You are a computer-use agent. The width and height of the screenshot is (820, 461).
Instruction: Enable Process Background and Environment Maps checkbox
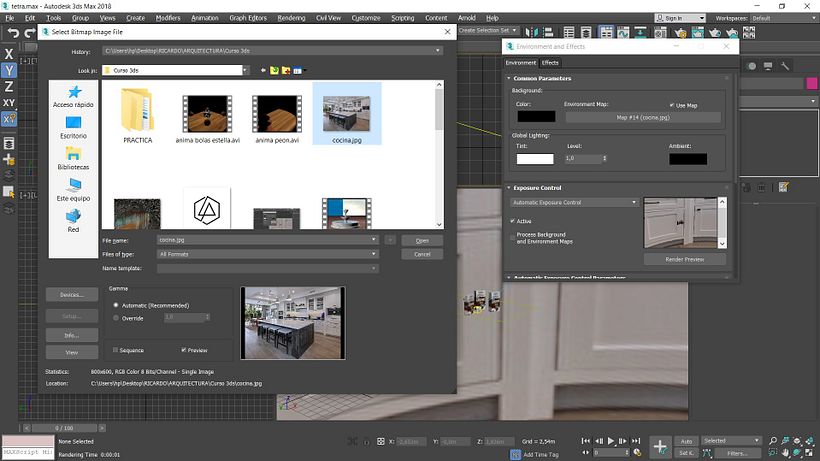coord(512,238)
